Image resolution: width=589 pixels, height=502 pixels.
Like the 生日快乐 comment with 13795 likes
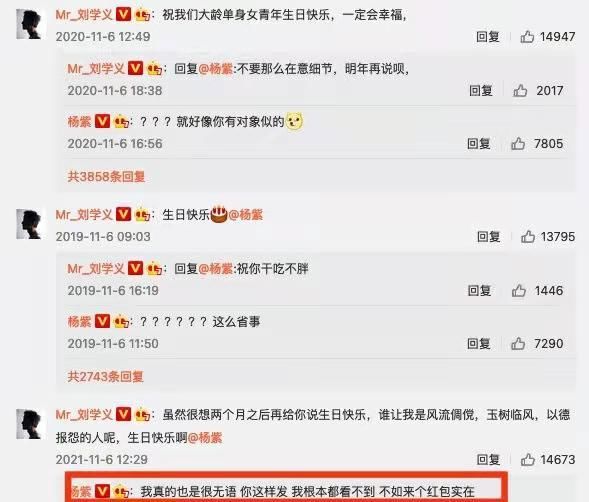coord(528,236)
